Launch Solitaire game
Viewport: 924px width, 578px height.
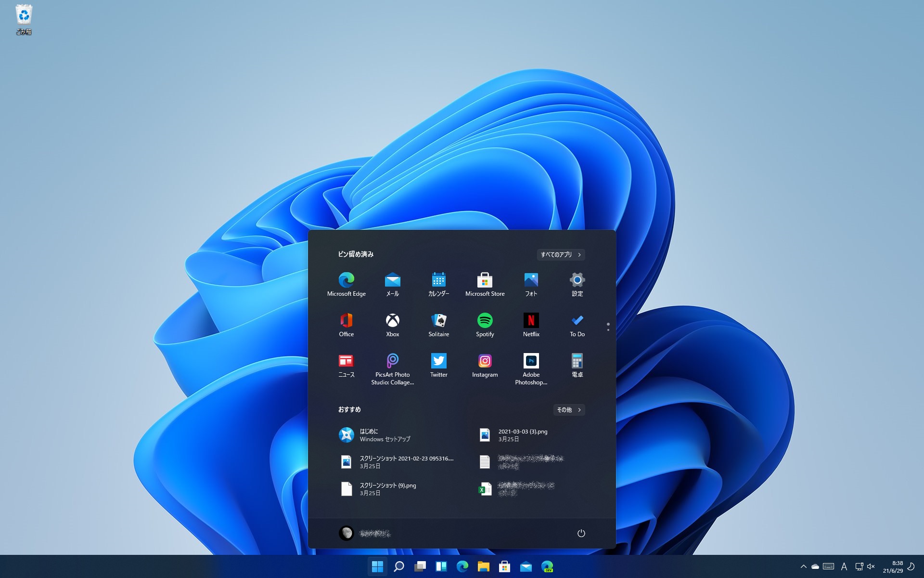(x=438, y=325)
